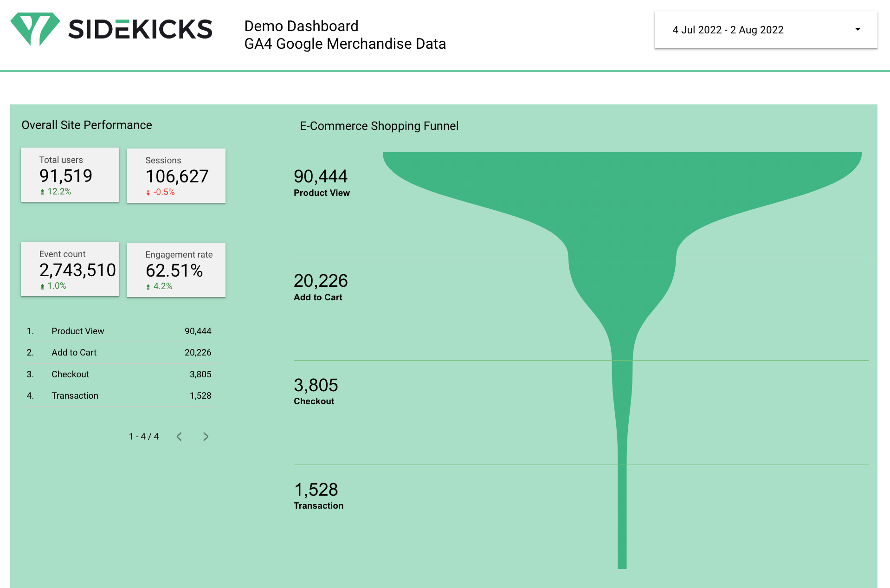Click the up arrow under Engagement rate
Viewport: 890px width, 588px height.
coord(148,287)
